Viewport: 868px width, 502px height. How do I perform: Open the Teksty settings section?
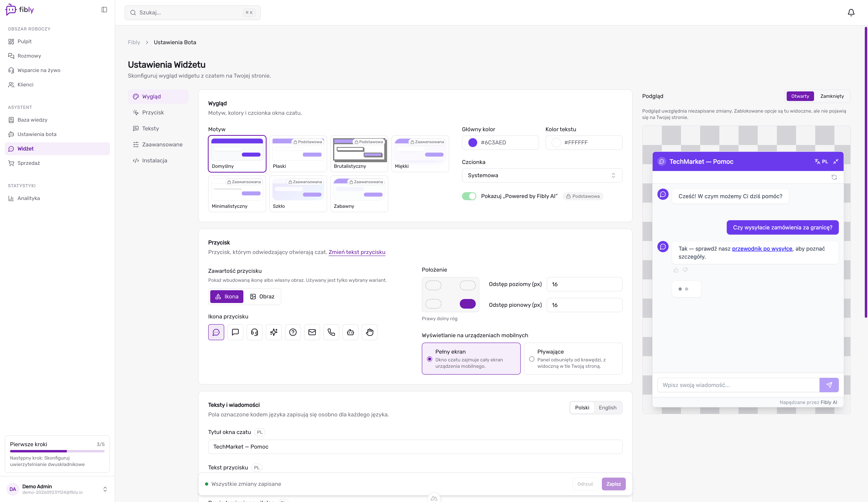[x=158, y=128]
